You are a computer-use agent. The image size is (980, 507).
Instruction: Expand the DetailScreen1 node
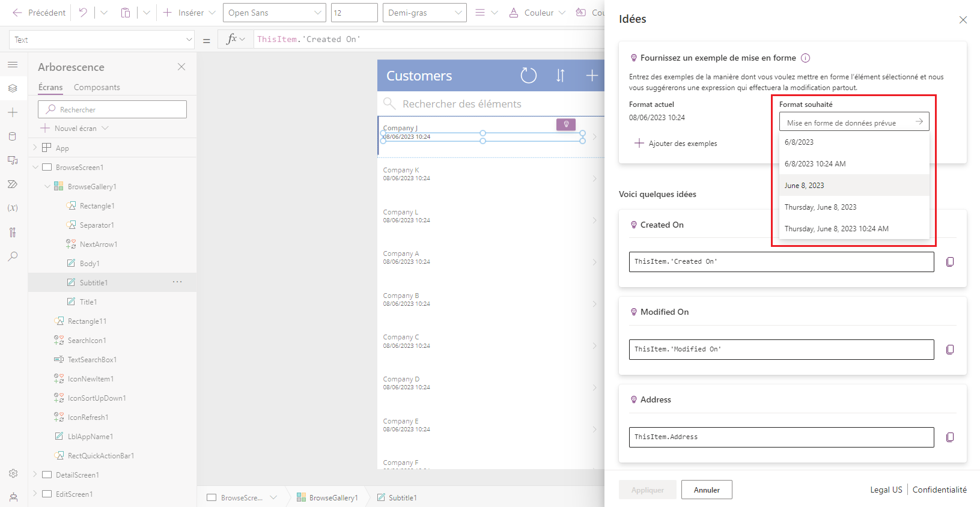pyautogui.click(x=35, y=475)
